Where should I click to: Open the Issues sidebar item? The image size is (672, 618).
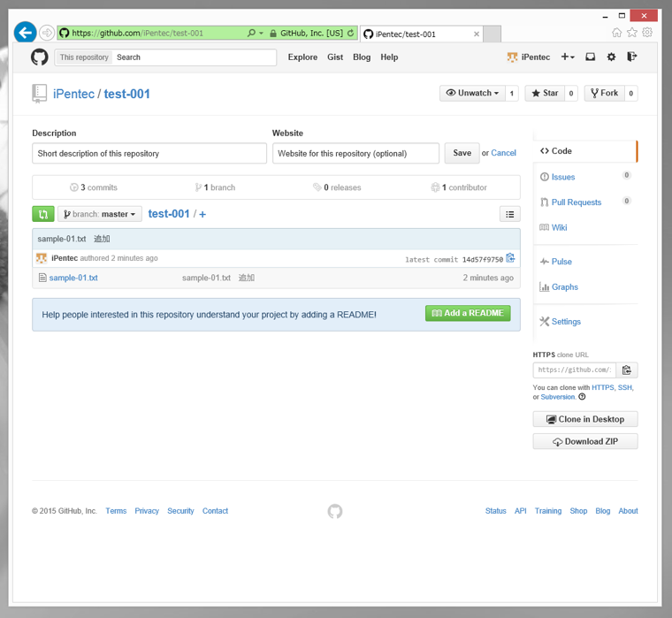pyautogui.click(x=562, y=177)
